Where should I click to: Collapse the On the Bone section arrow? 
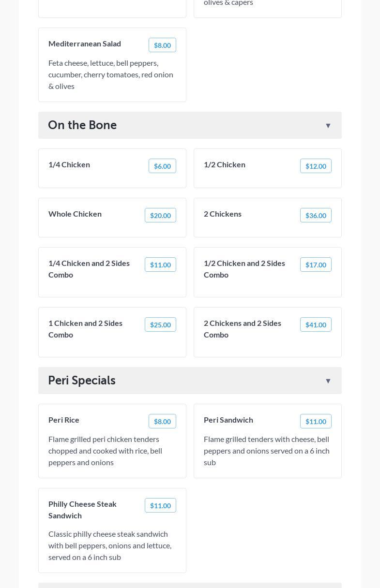tap(328, 126)
